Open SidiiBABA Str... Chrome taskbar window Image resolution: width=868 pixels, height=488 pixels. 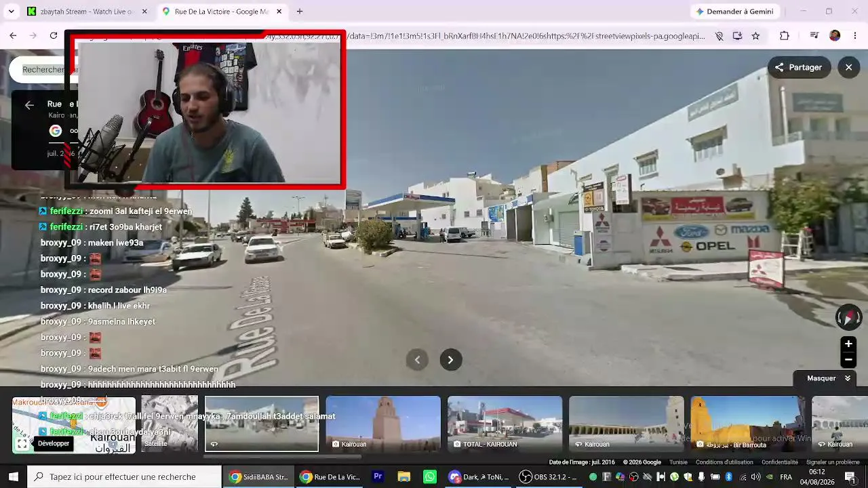258,477
